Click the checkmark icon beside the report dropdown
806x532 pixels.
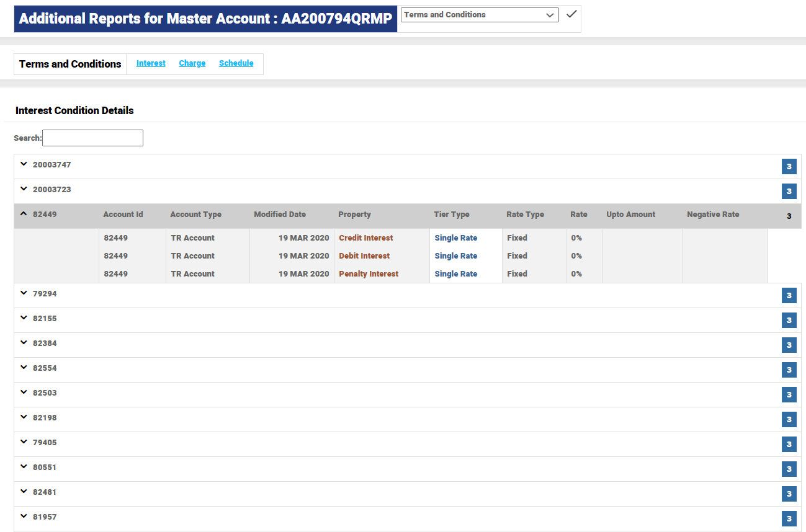tap(571, 14)
